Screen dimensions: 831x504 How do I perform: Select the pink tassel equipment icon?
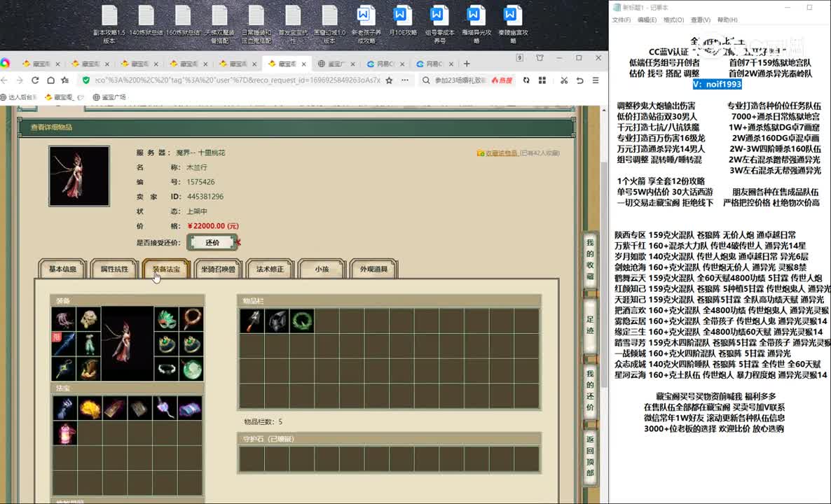coord(64,318)
